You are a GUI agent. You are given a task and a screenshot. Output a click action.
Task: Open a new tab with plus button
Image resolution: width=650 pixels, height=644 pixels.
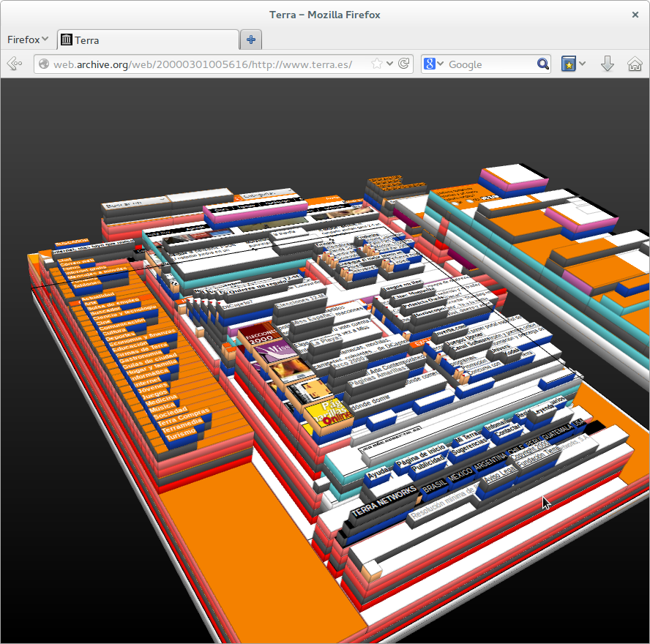251,40
